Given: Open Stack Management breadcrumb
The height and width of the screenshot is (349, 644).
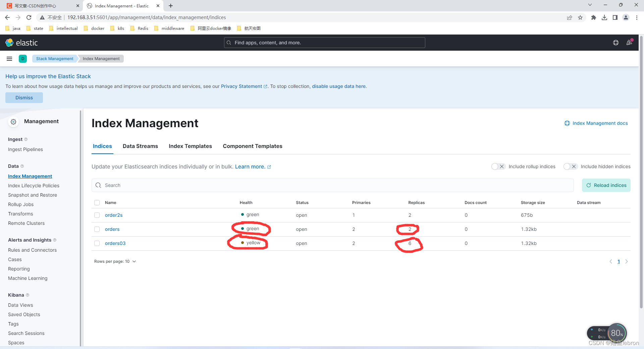Looking at the screenshot, I should tap(55, 59).
